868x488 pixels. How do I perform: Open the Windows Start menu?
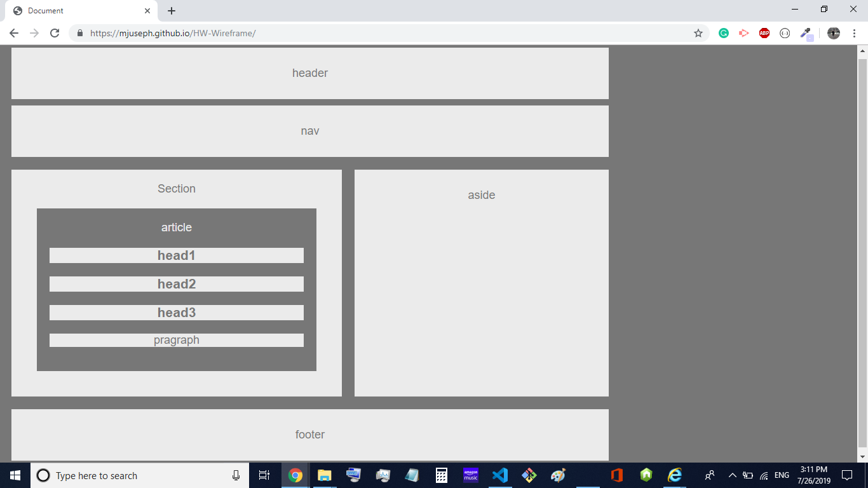click(x=15, y=475)
